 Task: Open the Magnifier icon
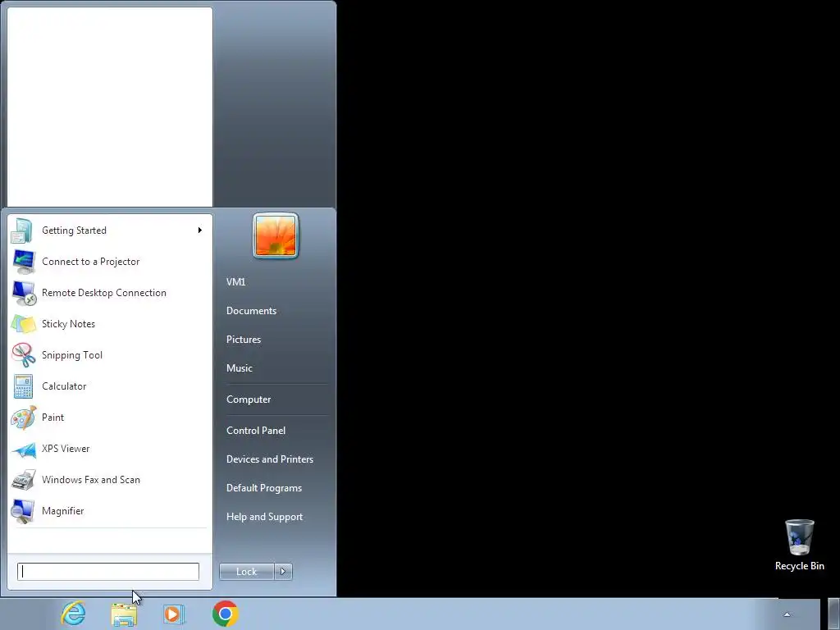pos(23,511)
